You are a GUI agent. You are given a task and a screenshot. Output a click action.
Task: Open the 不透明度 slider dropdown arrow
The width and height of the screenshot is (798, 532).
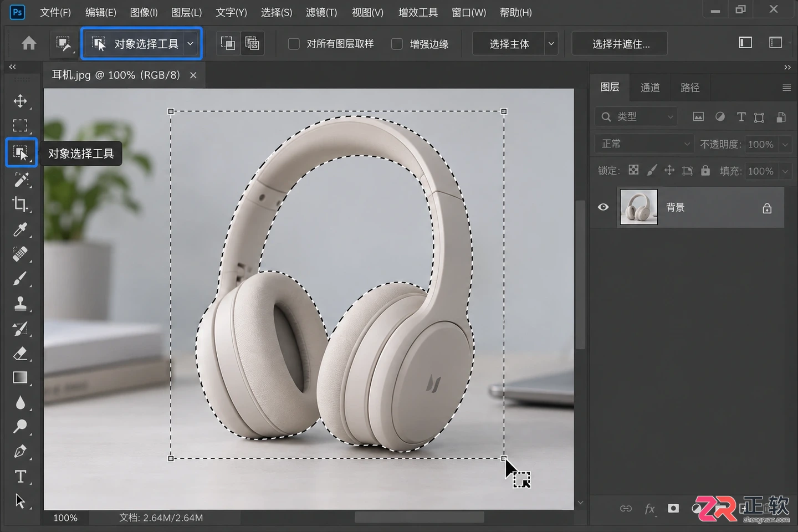[785, 144]
